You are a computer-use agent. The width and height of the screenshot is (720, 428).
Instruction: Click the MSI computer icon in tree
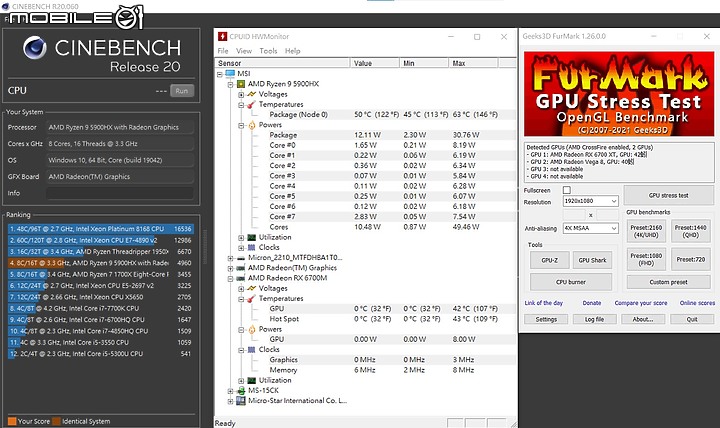(230, 73)
